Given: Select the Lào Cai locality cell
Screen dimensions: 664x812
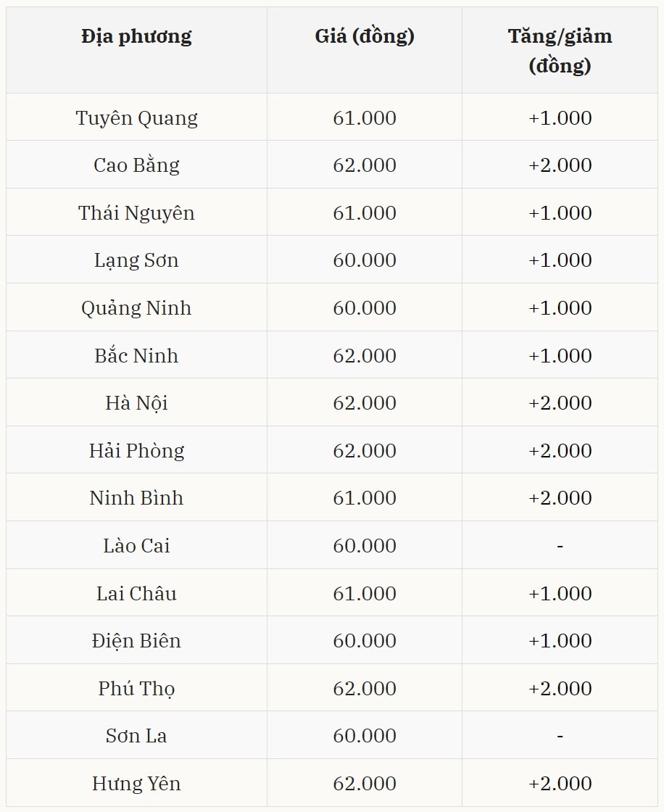Looking at the screenshot, I should [136, 546].
